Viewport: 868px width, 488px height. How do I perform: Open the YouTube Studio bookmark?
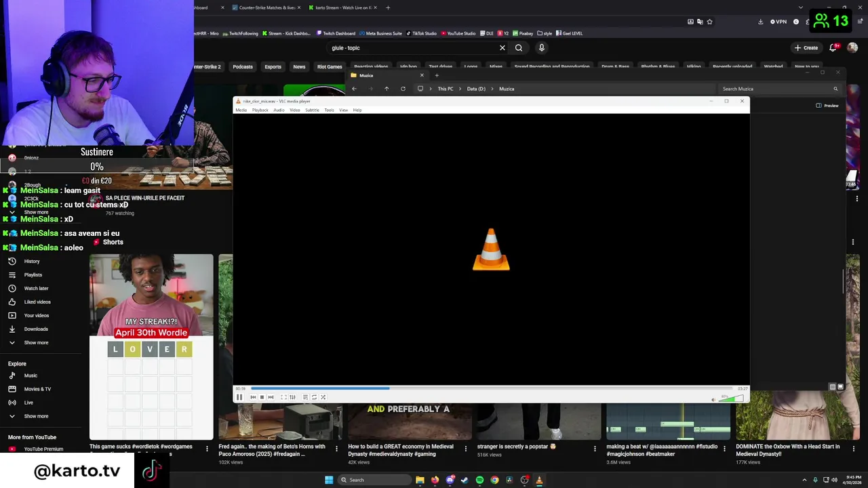click(458, 33)
